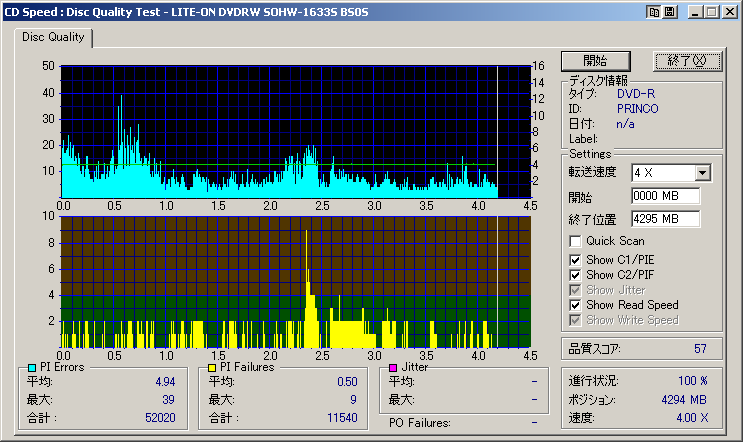Click the cyan PI Errors color swatch
The height and width of the screenshot is (442, 743).
coord(32,368)
